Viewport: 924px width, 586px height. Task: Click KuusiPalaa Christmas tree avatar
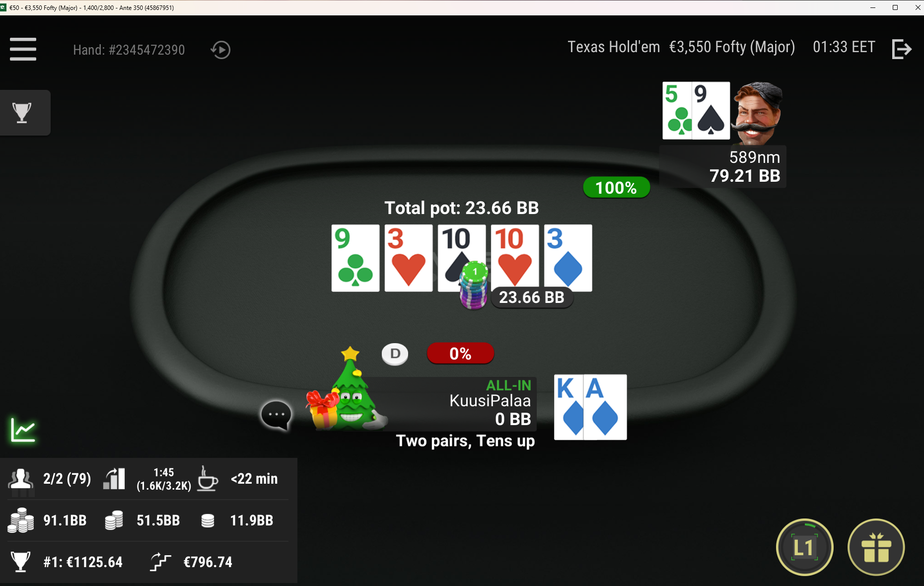[x=348, y=389]
